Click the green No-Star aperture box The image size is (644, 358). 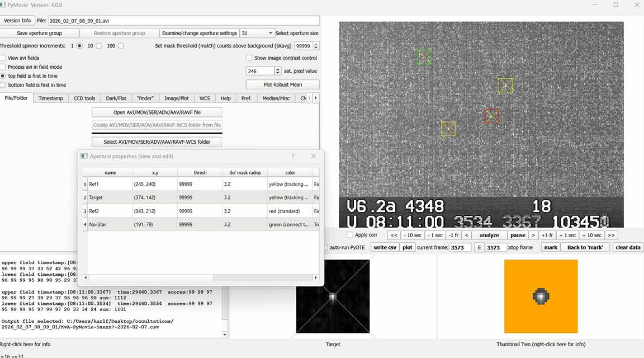[424, 56]
